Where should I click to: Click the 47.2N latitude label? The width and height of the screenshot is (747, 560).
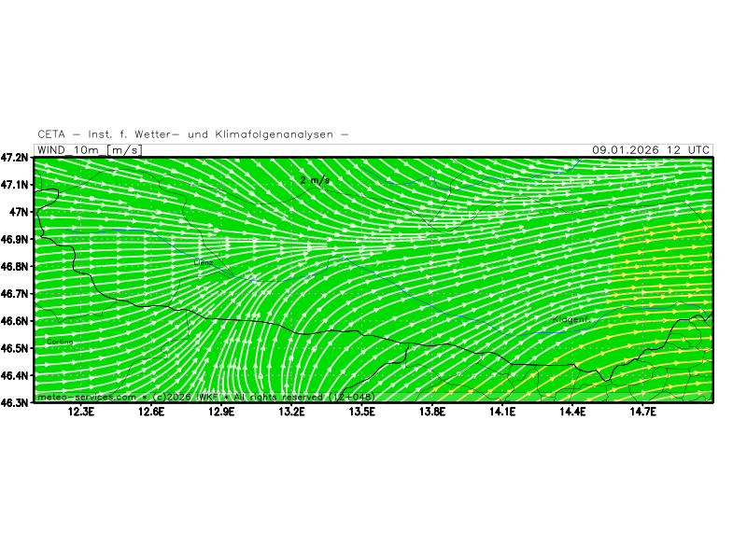(x=16, y=158)
